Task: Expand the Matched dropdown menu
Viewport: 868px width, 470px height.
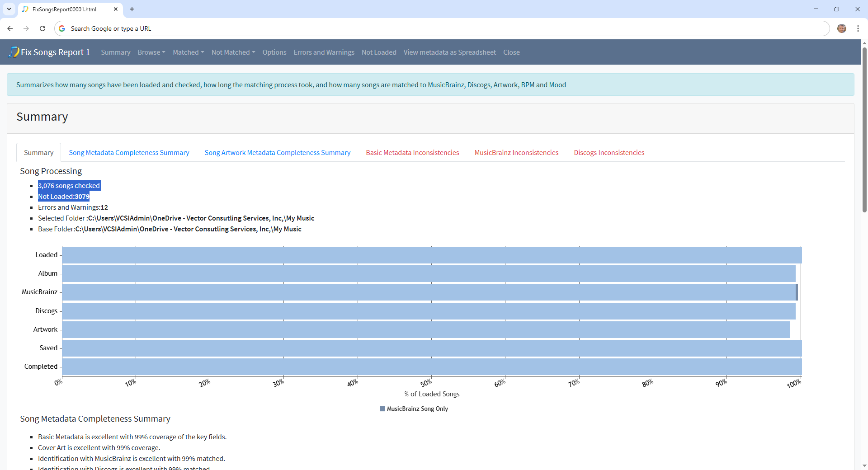Action: point(188,52)
